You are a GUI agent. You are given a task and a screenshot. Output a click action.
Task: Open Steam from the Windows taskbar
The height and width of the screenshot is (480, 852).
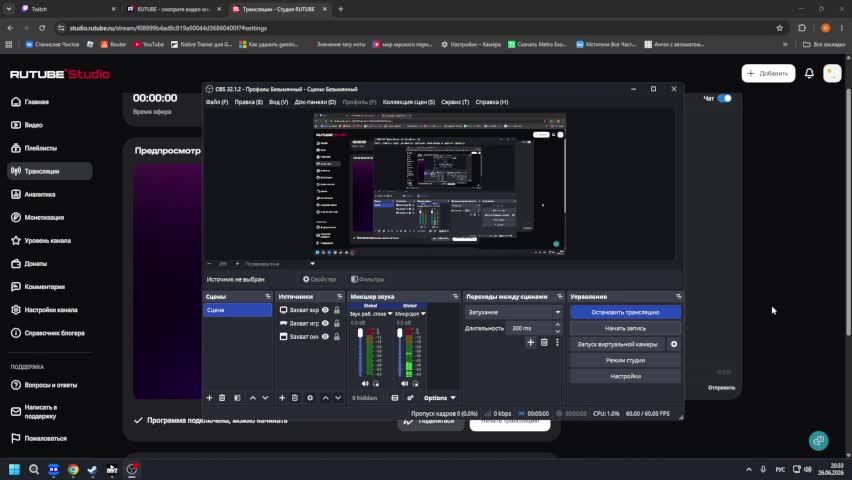click(92, 469)
